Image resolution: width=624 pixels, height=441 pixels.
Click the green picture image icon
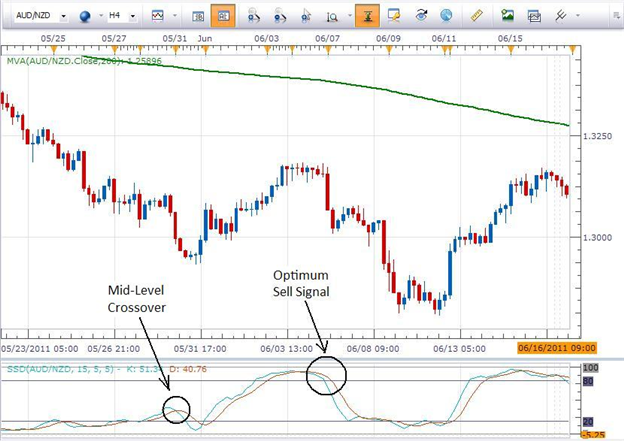[x=507, y=16]
